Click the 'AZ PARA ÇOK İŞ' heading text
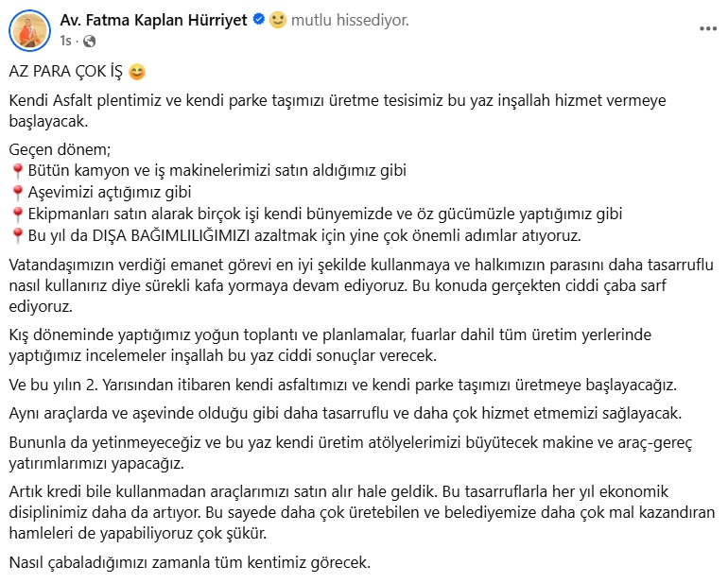Image resolution: width=728 pixels, height=583 pixels. tap(66, 72)
